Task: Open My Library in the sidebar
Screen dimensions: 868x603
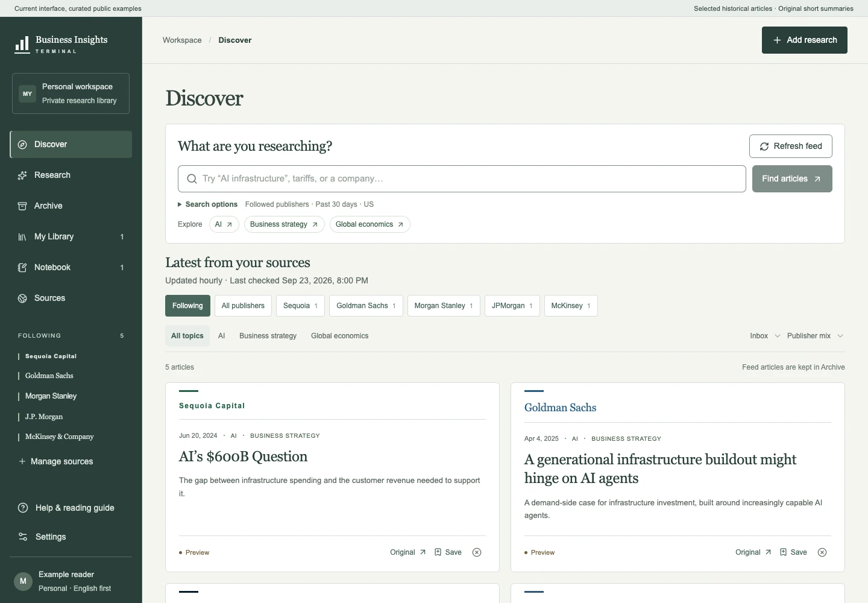Action: point(71,237)
